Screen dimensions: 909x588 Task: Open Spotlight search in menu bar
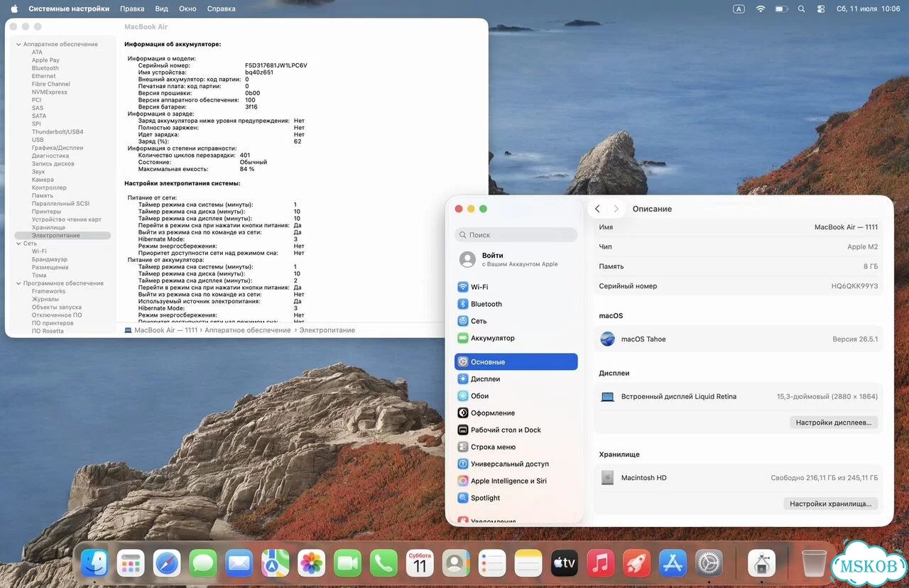[802, 9]
